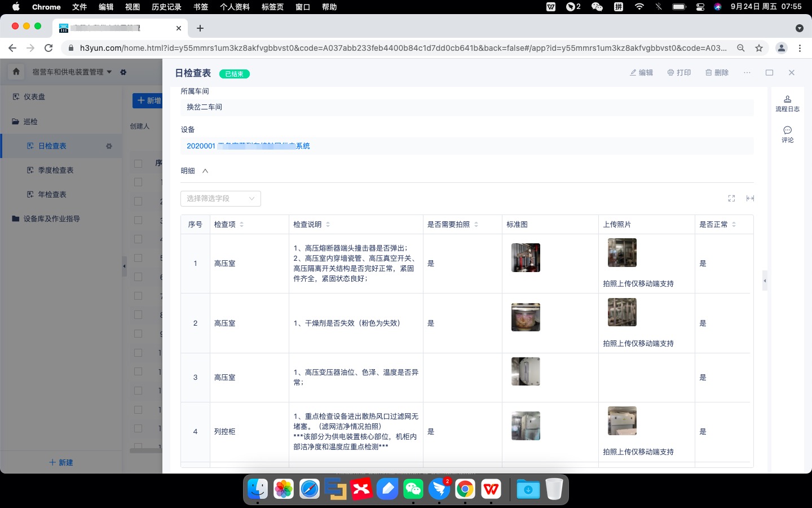Click the 打印 print button
The width and height of the screenshot is (812, 508).
coord(679,73)
